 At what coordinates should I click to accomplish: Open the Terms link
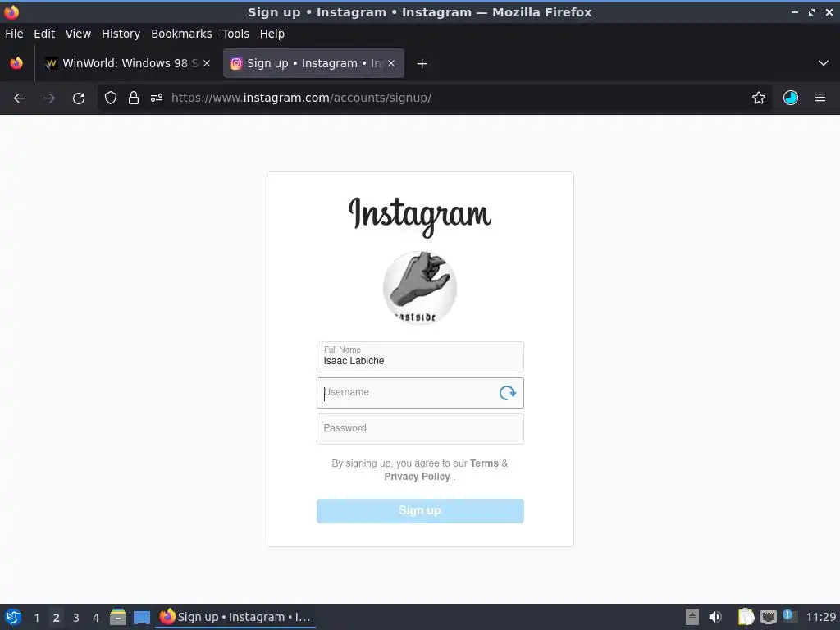click(484, 463)
